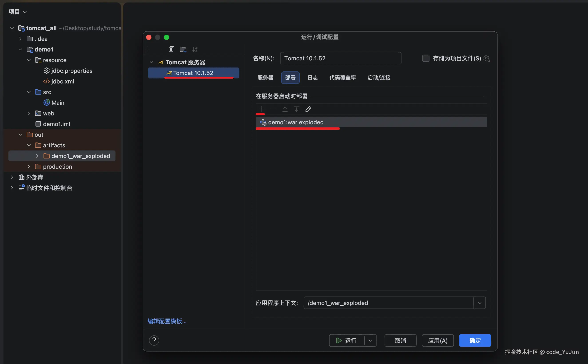Viewport: 588px width, 364px height.
Task: Remove selected artifact with minus icon
Action: click(x=273, y=109)
